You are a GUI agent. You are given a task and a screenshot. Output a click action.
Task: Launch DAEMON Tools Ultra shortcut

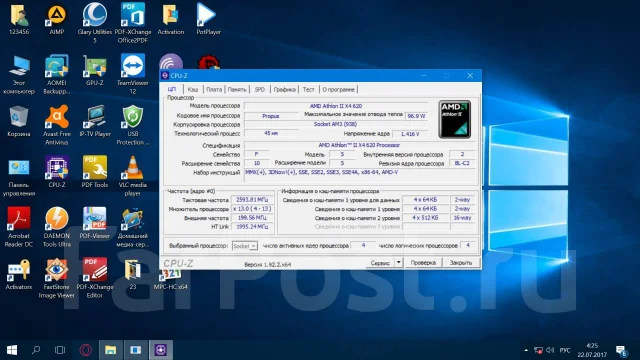57,228
